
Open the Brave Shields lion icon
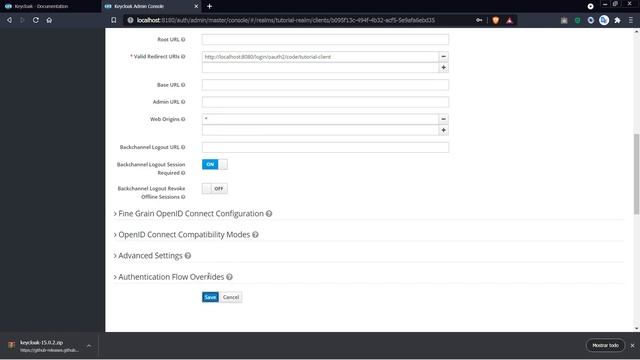tap(496, 20)
